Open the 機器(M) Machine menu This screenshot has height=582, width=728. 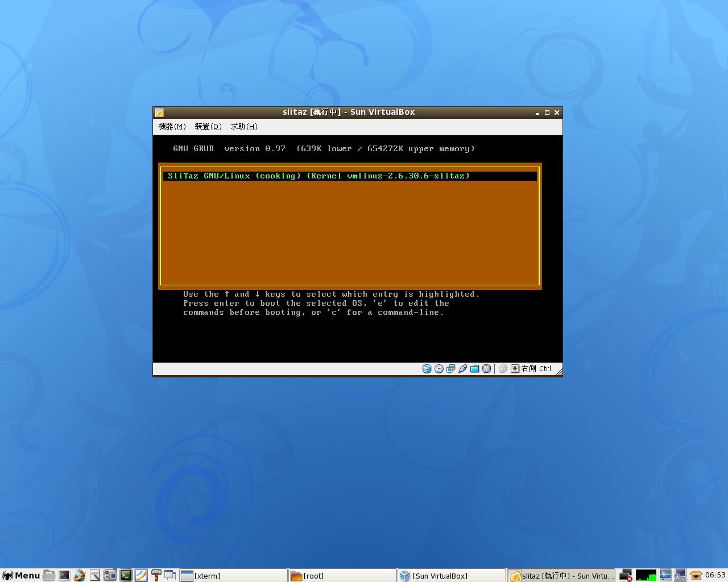click(x=172, y=126)
